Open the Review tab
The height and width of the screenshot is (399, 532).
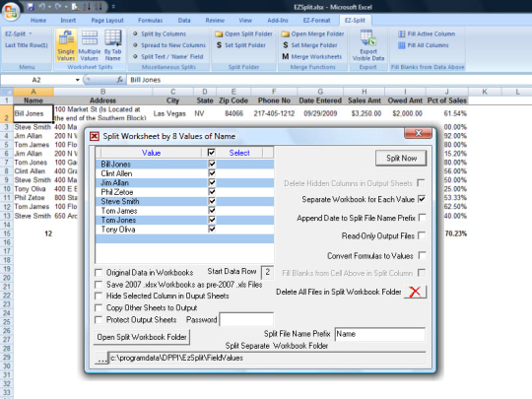pyautogui.click(x=215, y=21)
